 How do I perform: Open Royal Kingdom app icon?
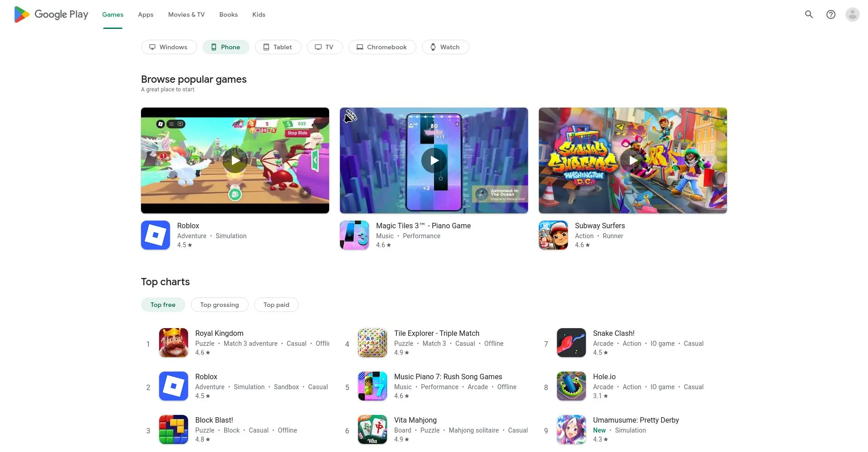[174, 343]
